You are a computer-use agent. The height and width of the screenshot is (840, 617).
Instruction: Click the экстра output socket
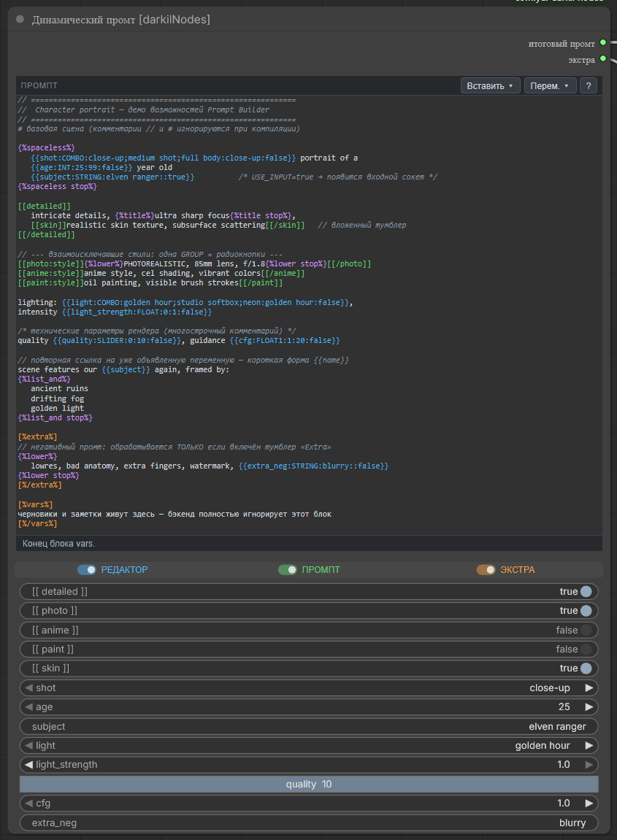(x=603, y=59)
